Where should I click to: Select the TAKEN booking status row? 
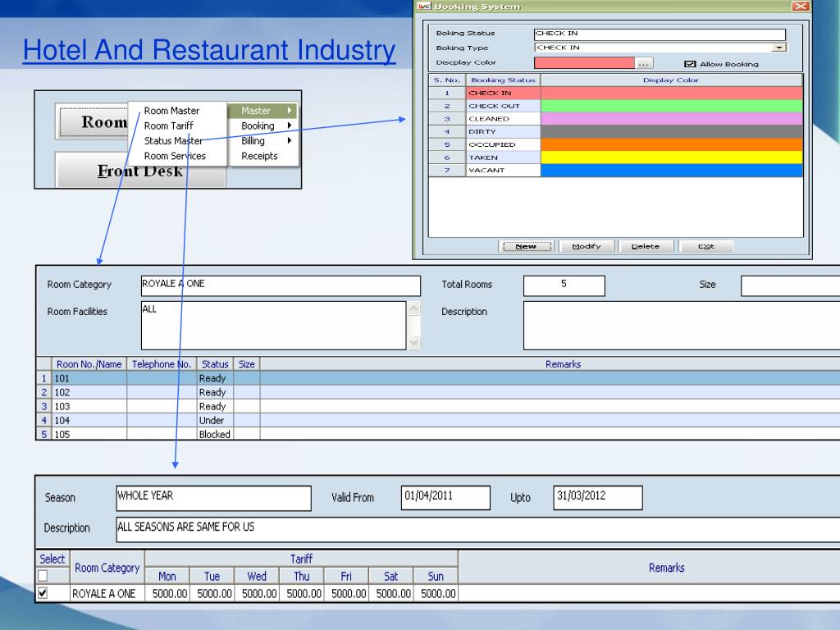pyautogui.click(x=616, y=157)
